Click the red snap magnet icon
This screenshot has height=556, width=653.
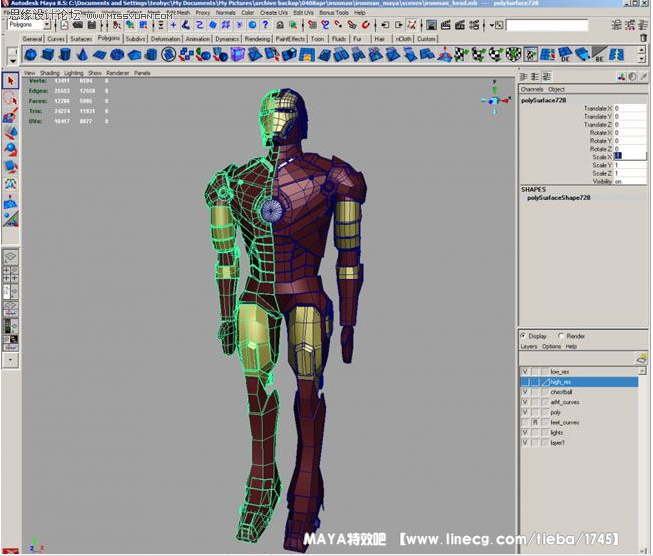pos(366,25)
